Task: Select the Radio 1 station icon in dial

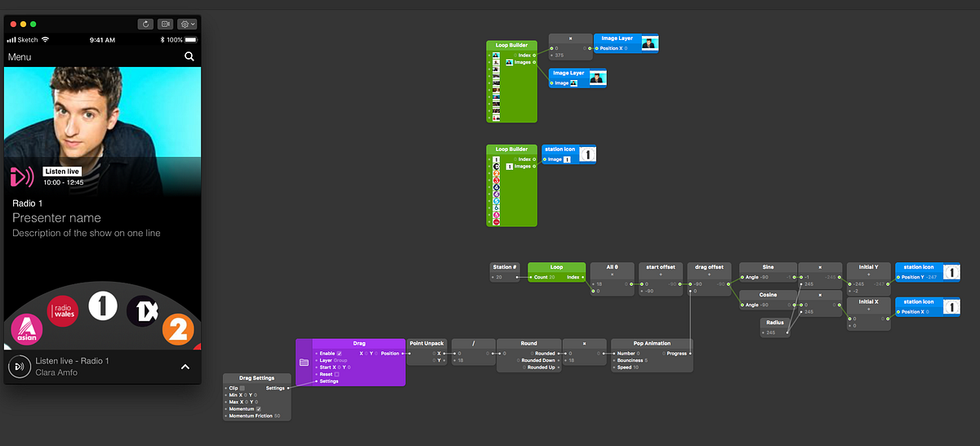Action: 103,305
